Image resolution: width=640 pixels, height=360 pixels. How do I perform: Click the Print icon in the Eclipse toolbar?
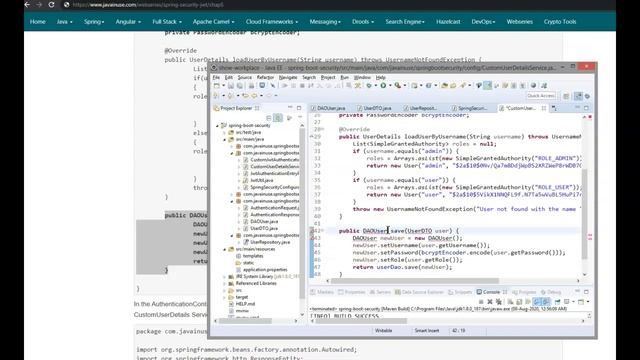point(251,85)
